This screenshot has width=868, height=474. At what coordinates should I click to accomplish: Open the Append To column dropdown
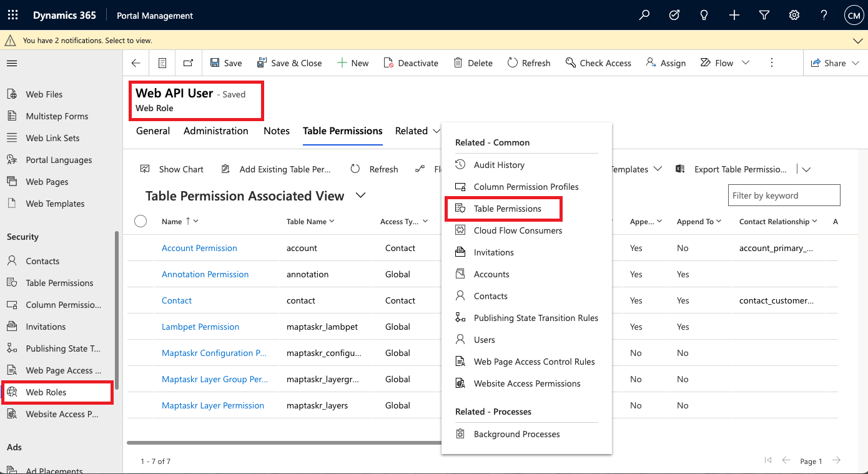[x=719, y=222]
